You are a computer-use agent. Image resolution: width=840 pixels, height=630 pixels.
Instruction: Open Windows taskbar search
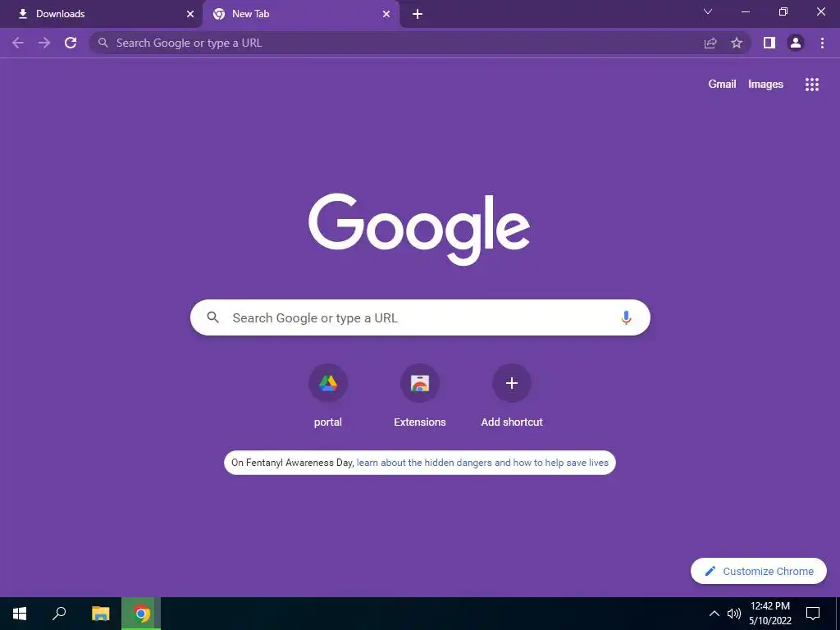(59, 614)
